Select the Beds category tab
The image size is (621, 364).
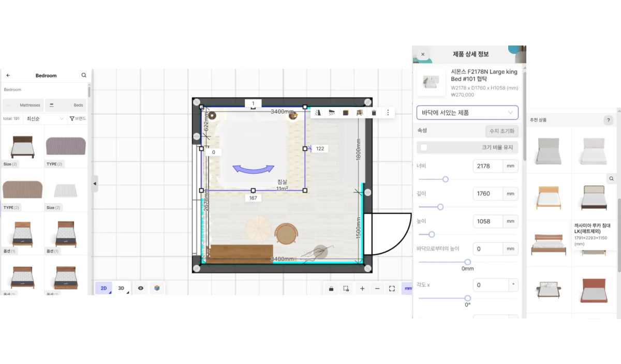tap(66, 105)
